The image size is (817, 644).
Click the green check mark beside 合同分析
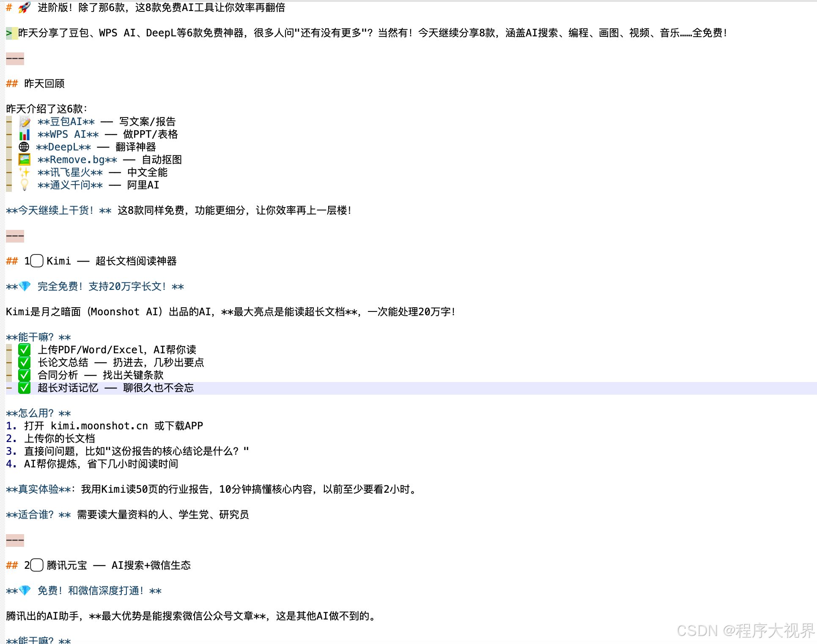25,375
